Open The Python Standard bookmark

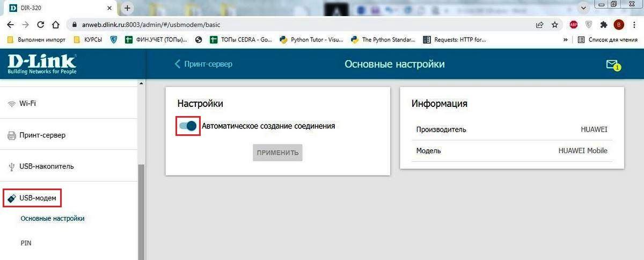[x=383, y=39]
